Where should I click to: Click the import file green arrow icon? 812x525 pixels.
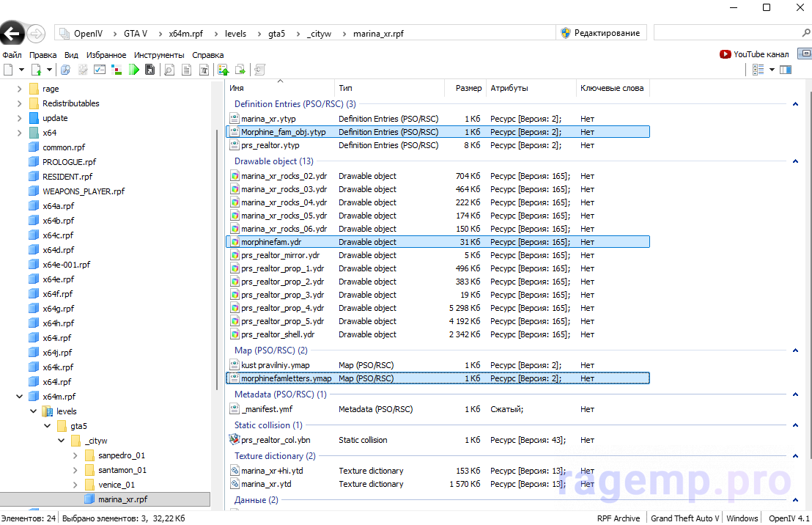[x=223, y=70]
